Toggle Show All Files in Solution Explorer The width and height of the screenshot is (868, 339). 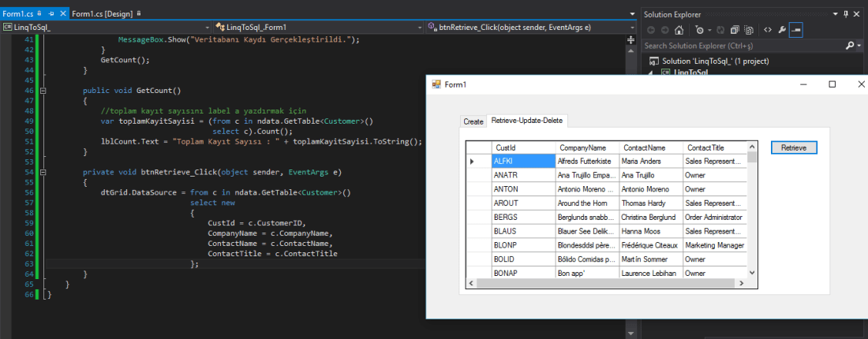[x=749, y=30]
